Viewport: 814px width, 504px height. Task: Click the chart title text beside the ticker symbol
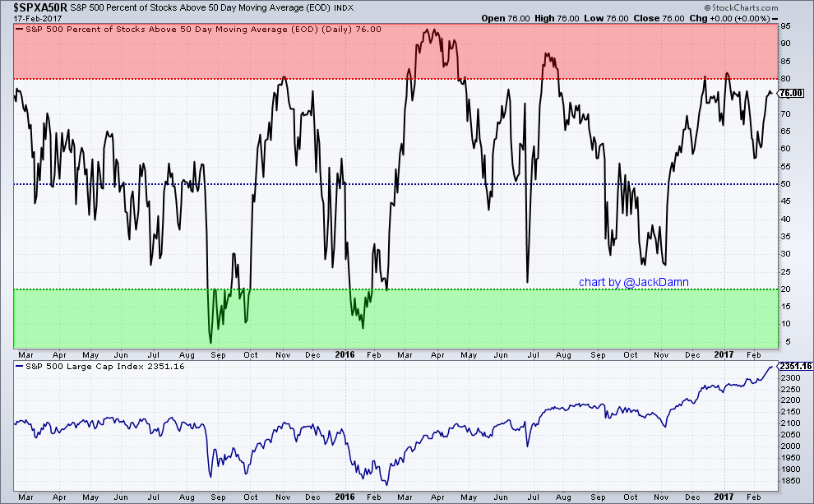point(200,7)
